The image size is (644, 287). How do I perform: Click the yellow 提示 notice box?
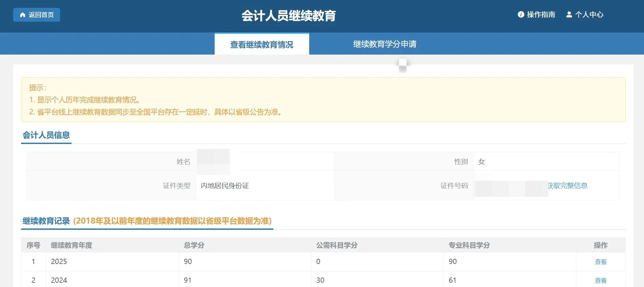tap(323, 100)
